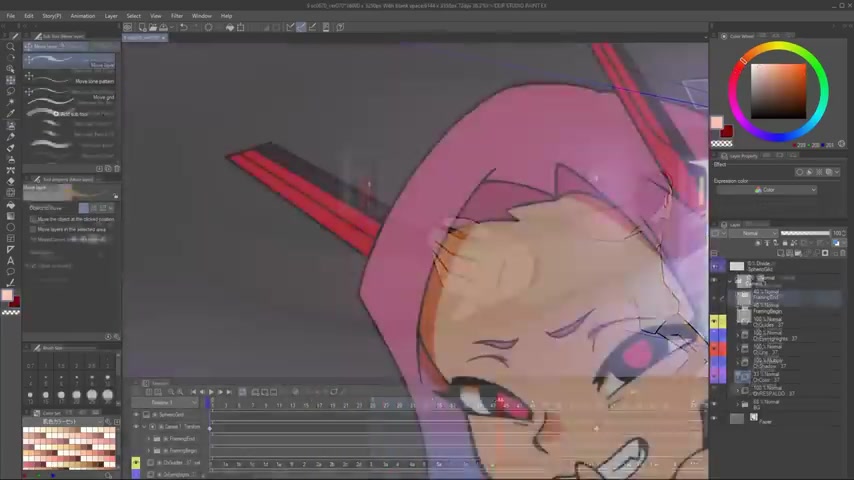Expand the BG folder in Layer panel
The image size is (854, 480).
point(738,404)
